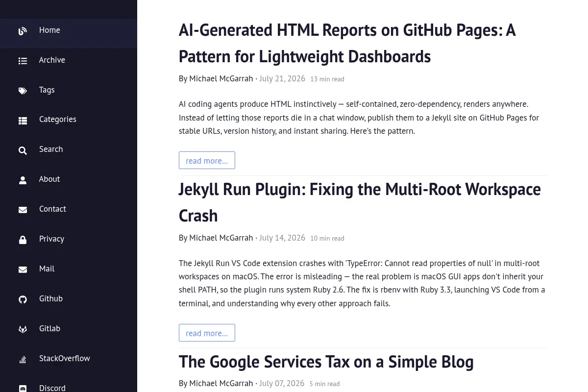
Task: Click author byline on AI-Generated HTML Reports post
Action: coord(216,78)
